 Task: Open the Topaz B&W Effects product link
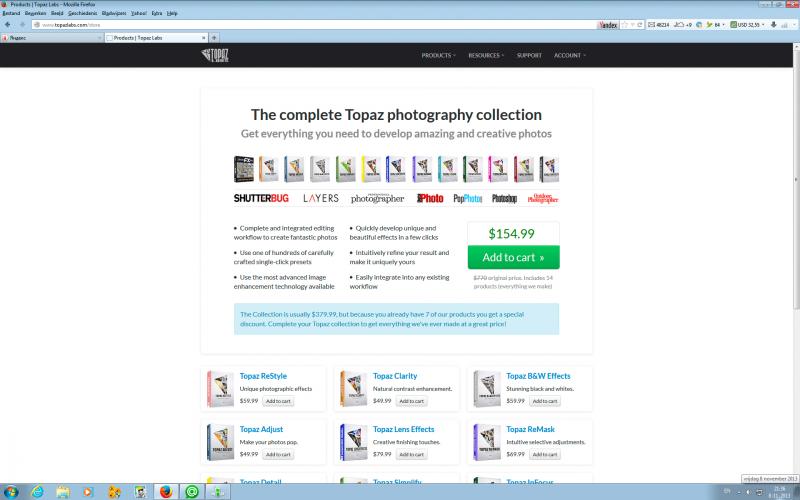538,376
